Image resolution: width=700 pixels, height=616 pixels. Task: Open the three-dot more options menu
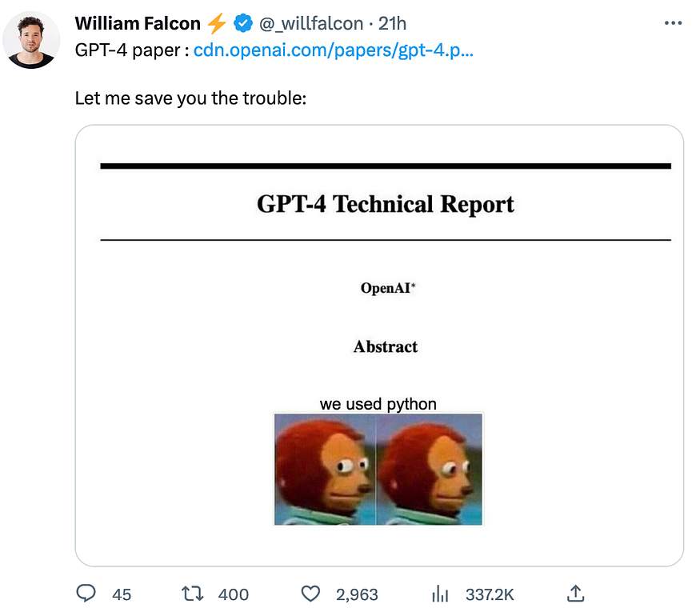(674, 22)
